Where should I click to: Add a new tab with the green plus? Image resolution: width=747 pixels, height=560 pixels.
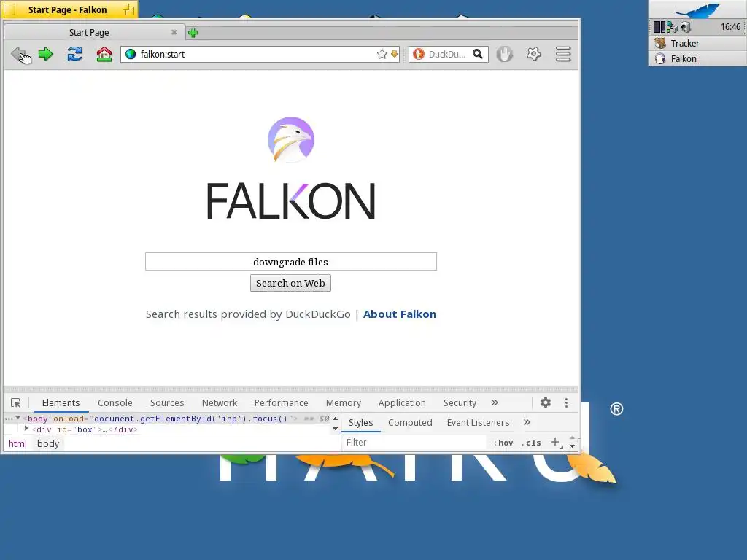click(x=193, y=33)
